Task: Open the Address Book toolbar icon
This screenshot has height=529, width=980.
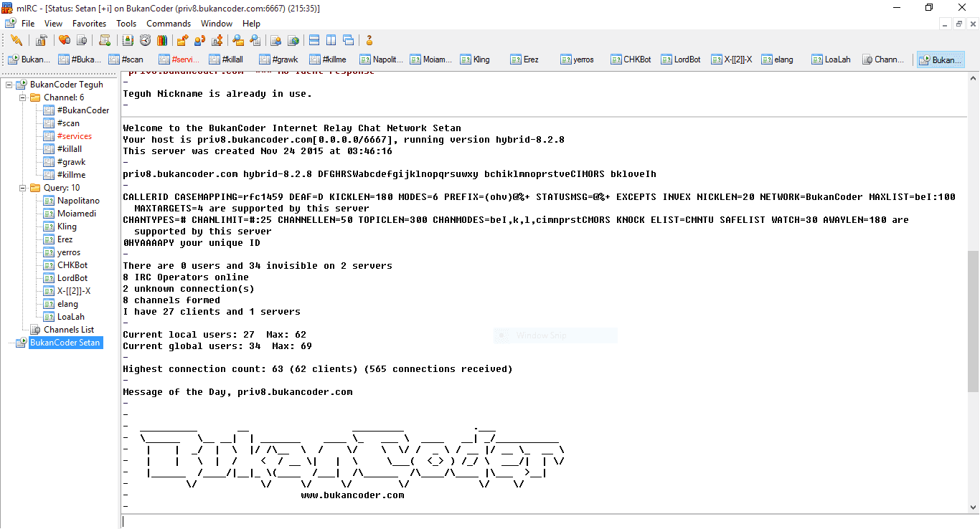Action: coord(128,40)
